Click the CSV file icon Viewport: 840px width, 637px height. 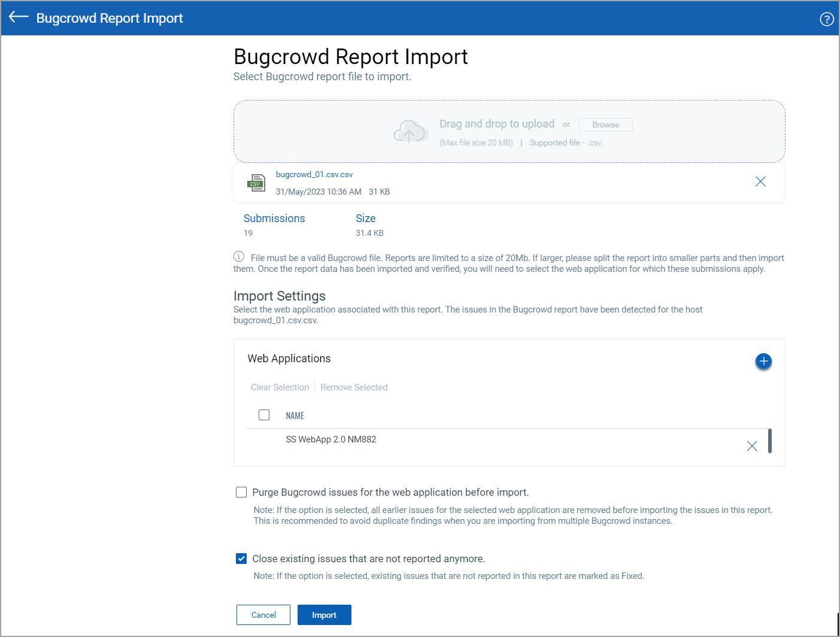coord(256,182)
